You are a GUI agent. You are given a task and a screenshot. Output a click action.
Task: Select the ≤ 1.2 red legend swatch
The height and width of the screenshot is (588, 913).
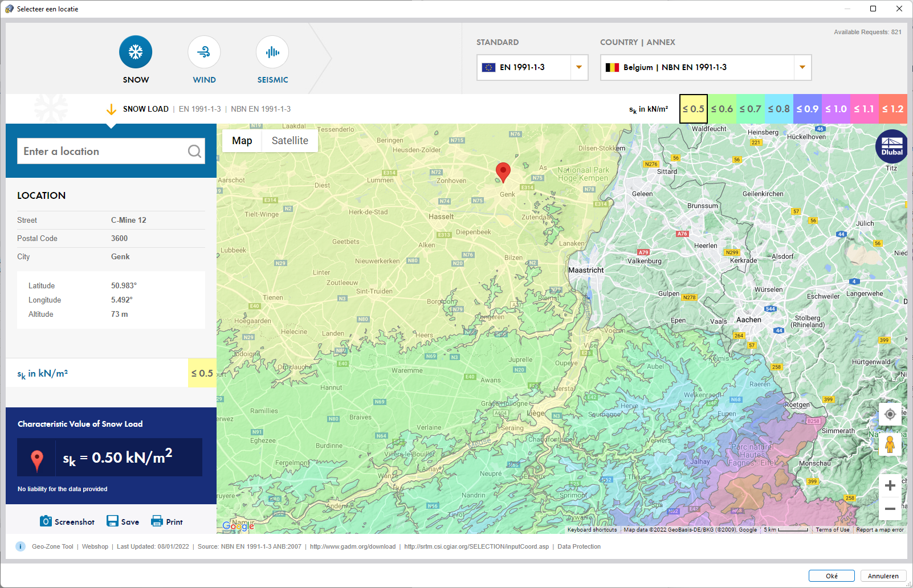pos(893,109)
